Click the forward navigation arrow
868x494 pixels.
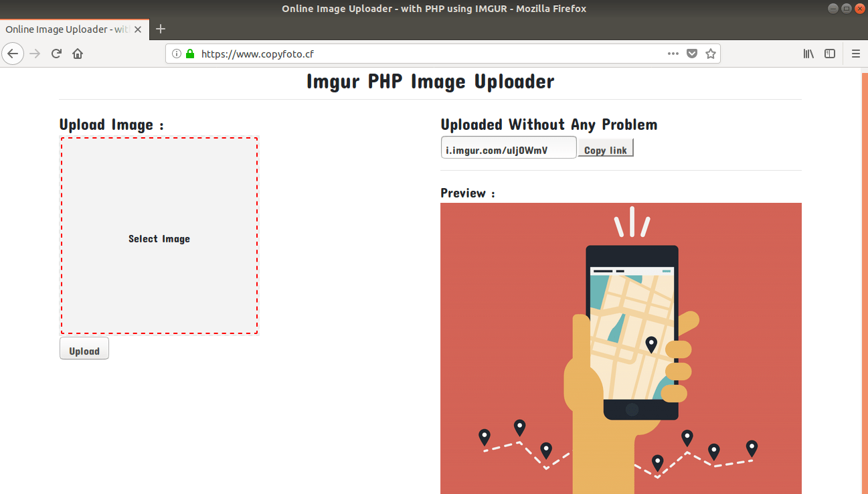point(35,54)
